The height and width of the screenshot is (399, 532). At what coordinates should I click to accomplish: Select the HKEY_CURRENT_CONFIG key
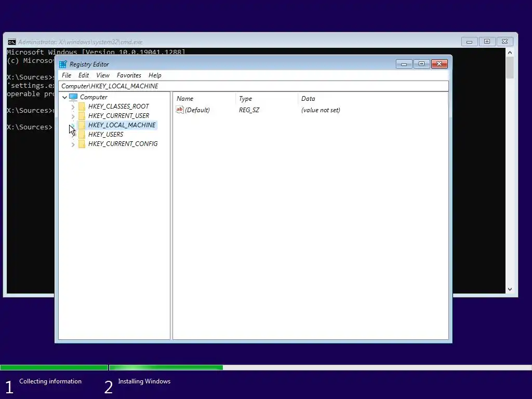click(x=123, y=144)
